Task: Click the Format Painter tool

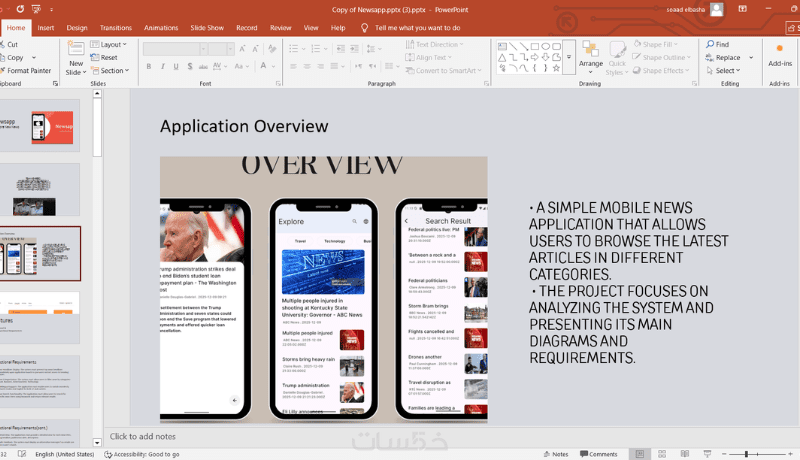Action: coord(26,70)
